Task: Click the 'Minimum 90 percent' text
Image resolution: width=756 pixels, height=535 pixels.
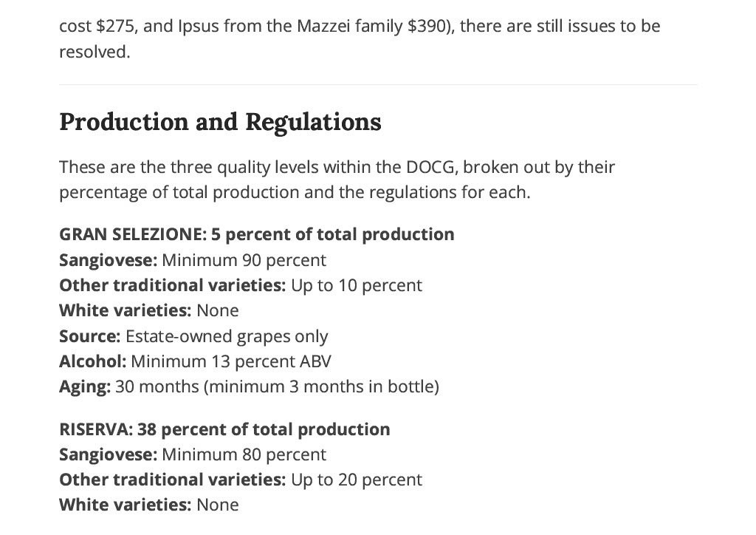Action: 244,261
